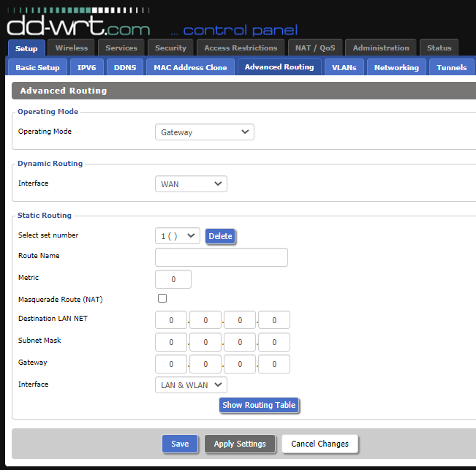
Task: Click the "Static Routing" group label
Action: point(45,215)
